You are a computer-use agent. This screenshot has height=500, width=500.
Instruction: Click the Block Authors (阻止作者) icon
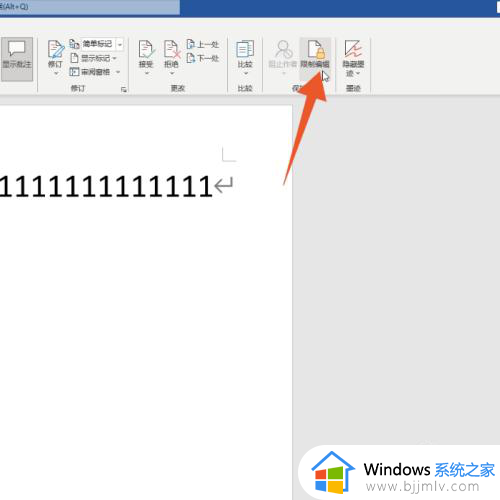click(284, 49)
